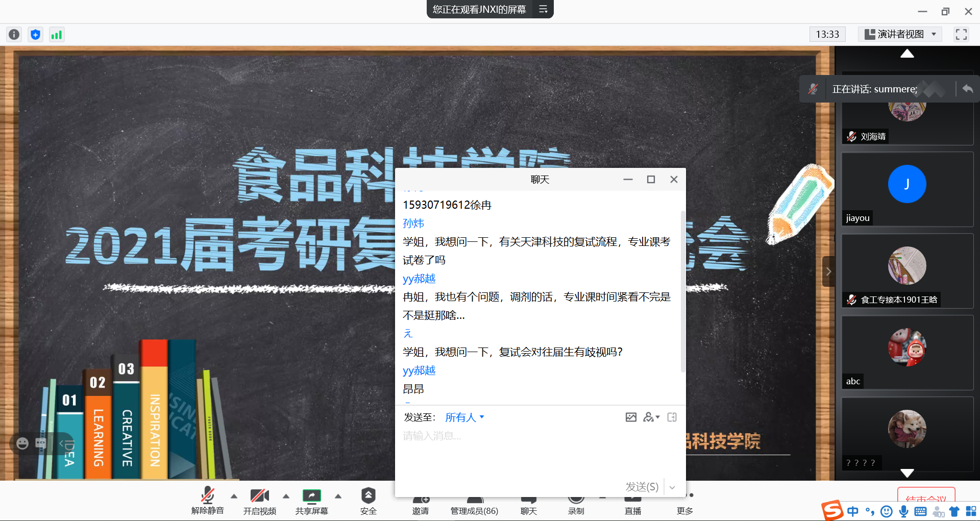Maximize the 聊天 chat window
Image resolution: width=980 pixels, height=521 pixels.
(x=651, y=179)
